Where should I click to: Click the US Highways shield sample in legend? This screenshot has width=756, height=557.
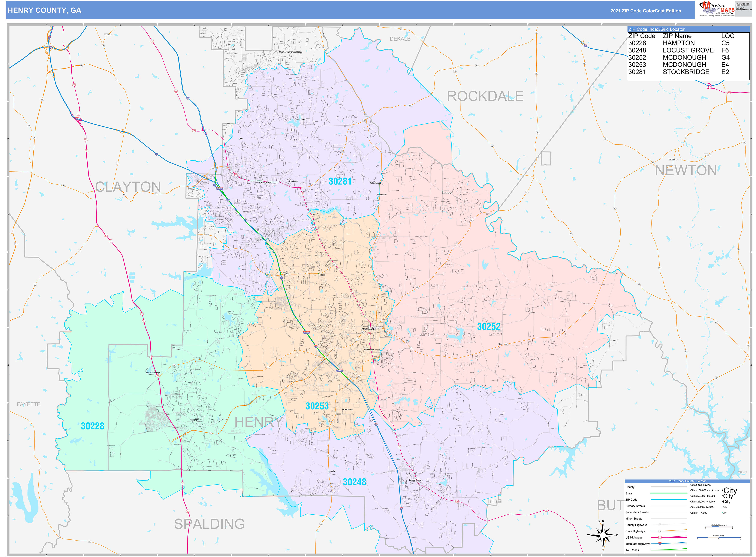click(660, 538)
